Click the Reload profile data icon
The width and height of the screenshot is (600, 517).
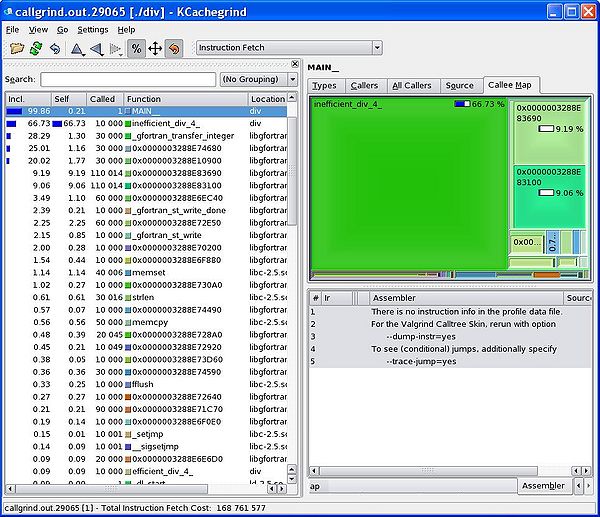coord(36,48)
